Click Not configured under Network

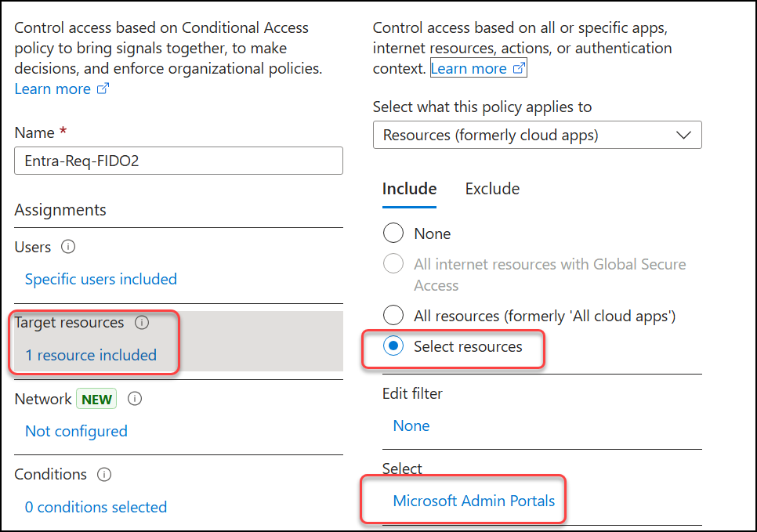76,431
